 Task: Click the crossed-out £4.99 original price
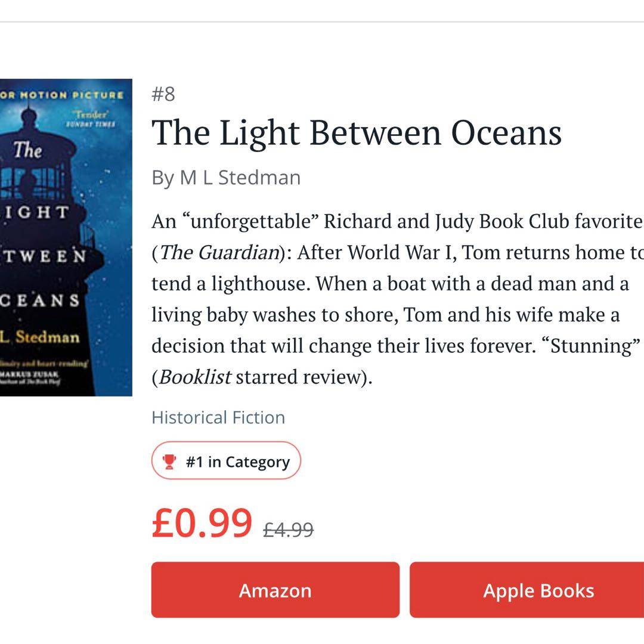pyautogui.click(x=288, y=530)
